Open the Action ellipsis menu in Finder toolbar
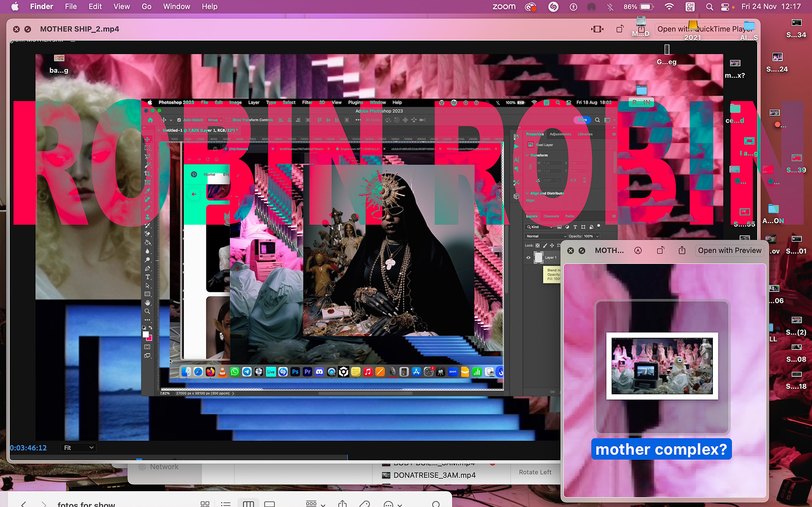This screenshot has width=812, height=507. (393, 504)
